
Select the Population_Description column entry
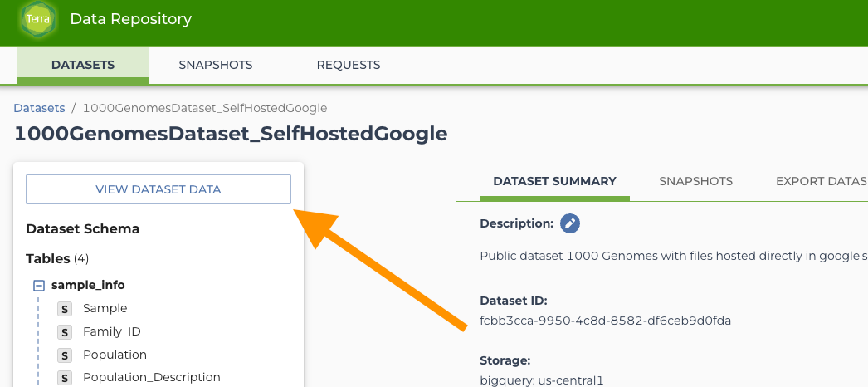coord(151,377)
